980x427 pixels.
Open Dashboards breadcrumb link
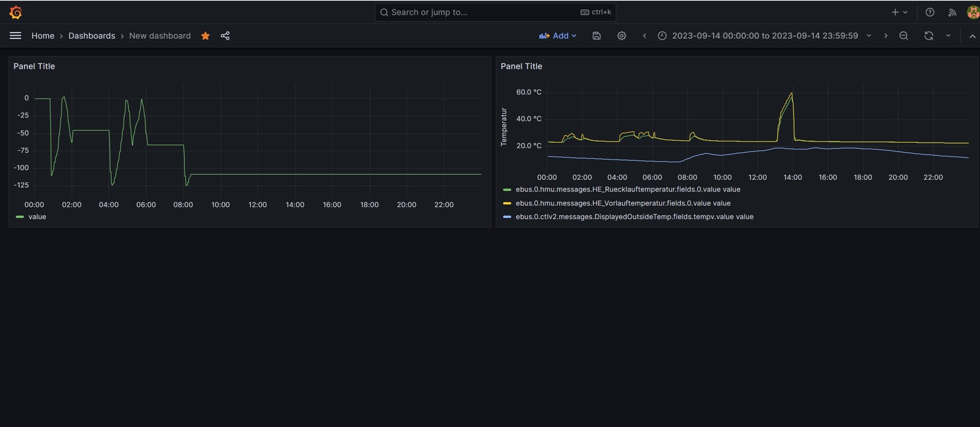point(92,36)
